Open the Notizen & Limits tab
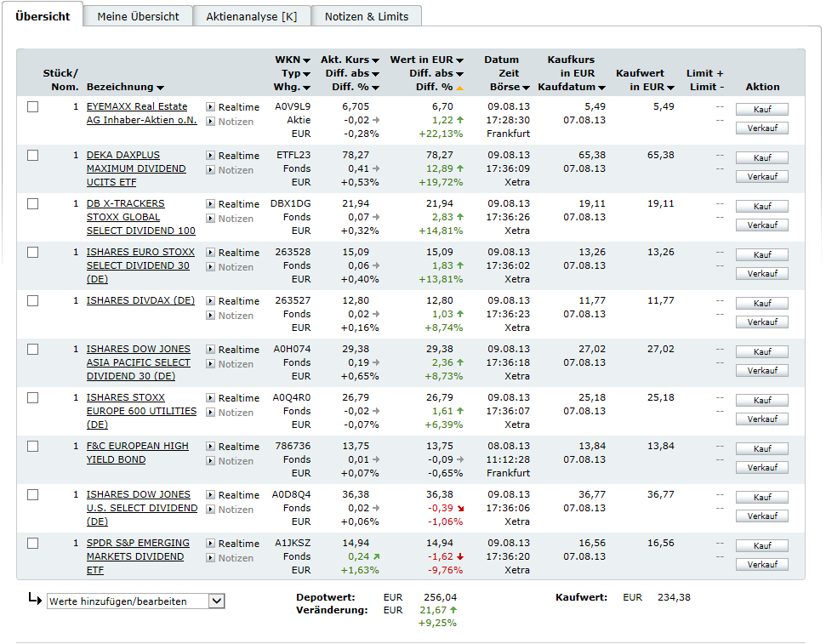 367,16
